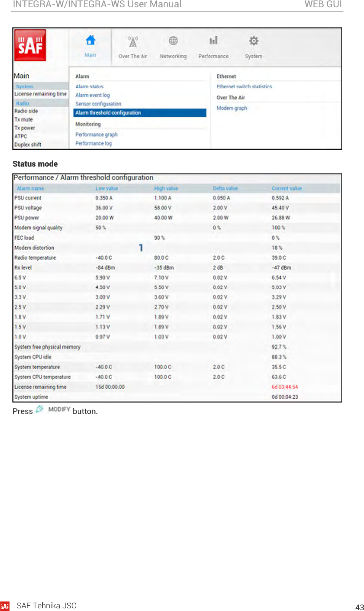The height and width of the screenshot is (611, 364).
Task: Select the Over The Air tab label
Action: point(133,56)
